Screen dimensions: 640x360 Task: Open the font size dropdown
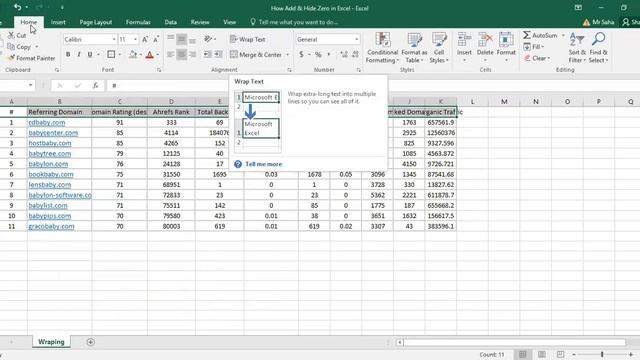(135, 39)
